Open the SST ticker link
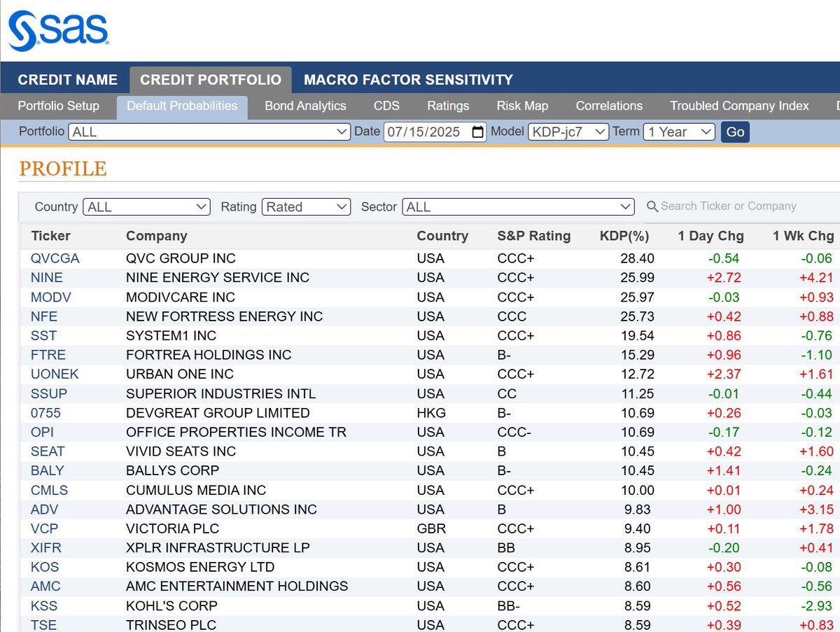Screen dimensions: 840x632 pyautogui.click(x=43, y=336)
